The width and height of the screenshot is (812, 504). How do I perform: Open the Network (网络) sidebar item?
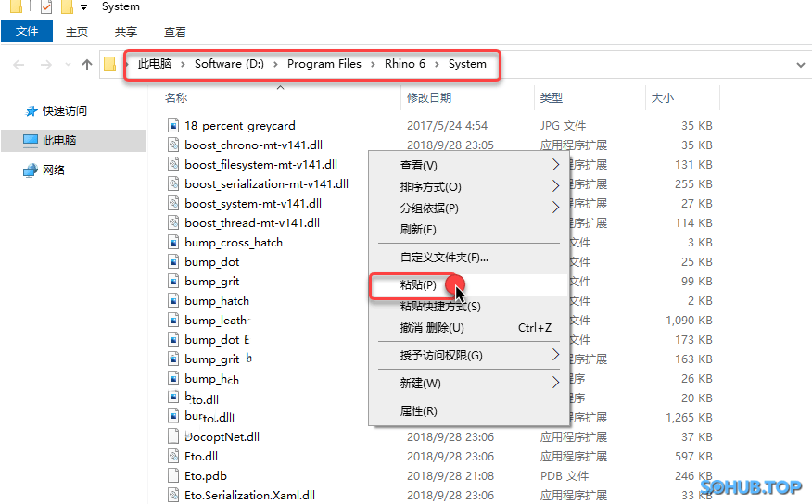[54, 170]
